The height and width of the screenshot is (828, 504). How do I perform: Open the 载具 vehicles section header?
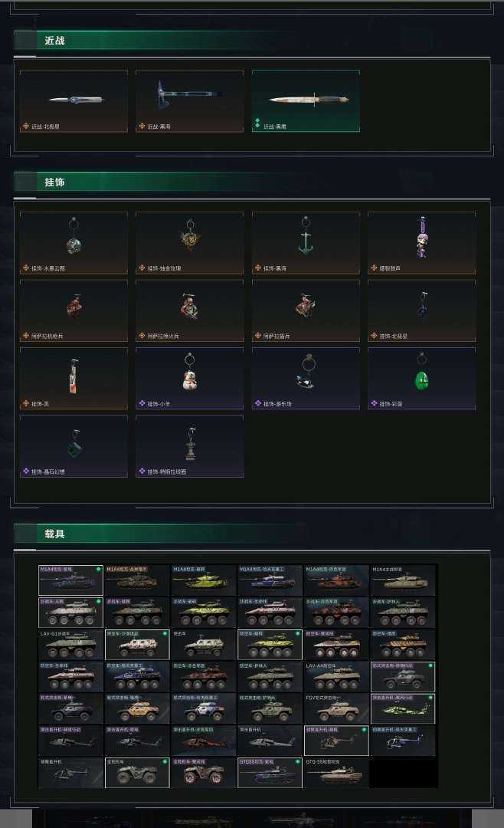coord(55,534)
